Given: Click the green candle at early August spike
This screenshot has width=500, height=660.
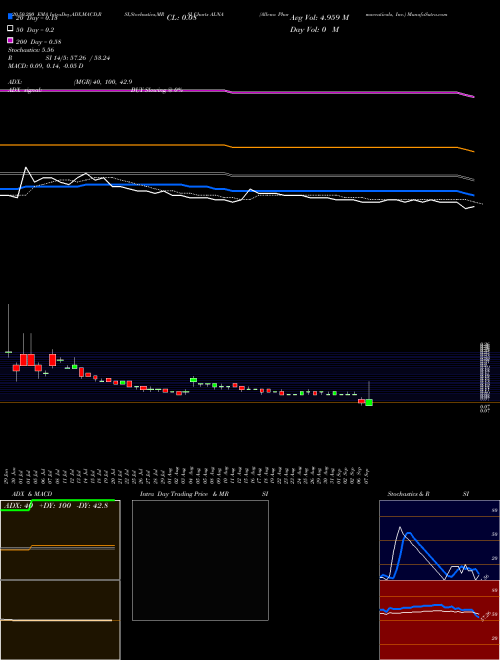Looking at the screenshot, I should pyautogui.click(x=193, y=380).
